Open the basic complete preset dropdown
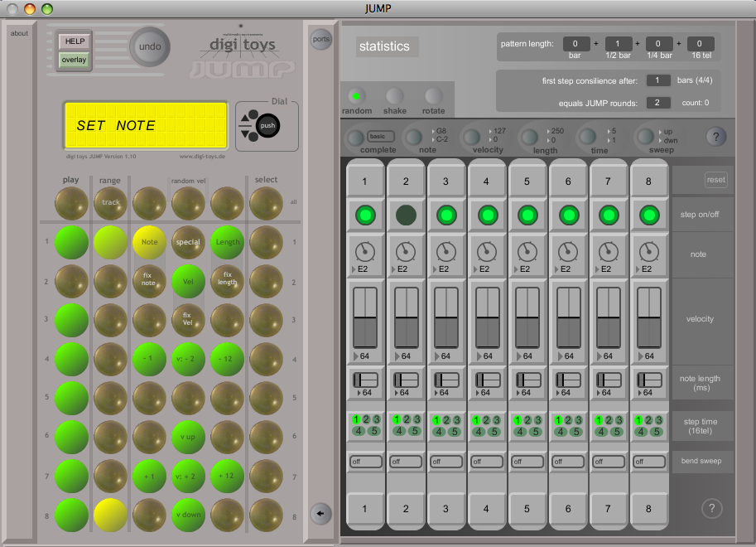 [381, 136]
